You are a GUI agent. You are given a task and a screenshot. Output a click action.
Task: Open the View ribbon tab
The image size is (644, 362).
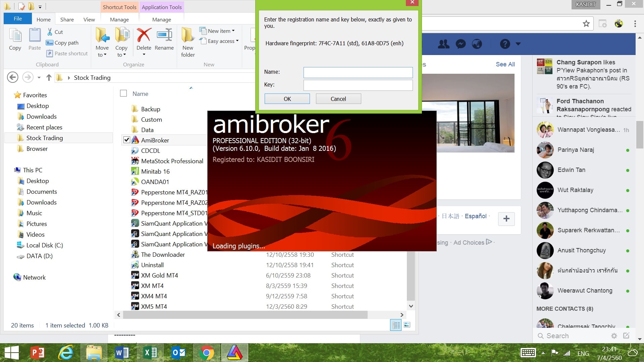89,19
